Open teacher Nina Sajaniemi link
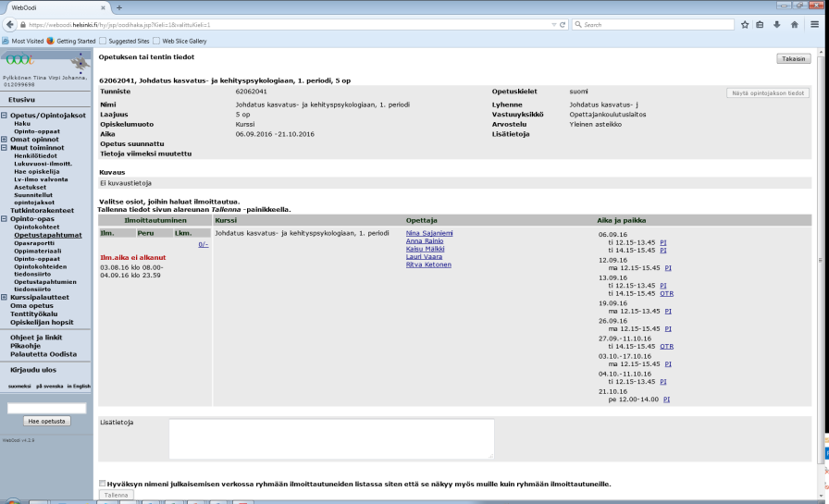This screenshot has width=829, height=504. click(x=429, y=233)
